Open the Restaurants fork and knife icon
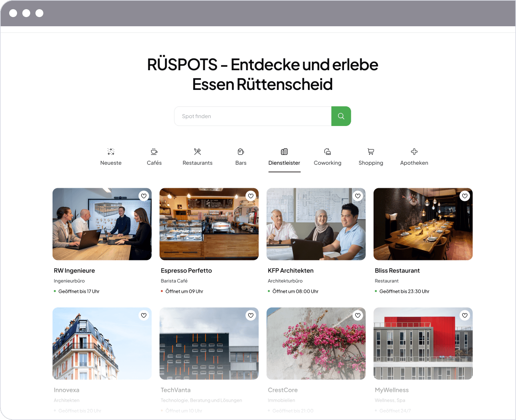 pos(197,152)
